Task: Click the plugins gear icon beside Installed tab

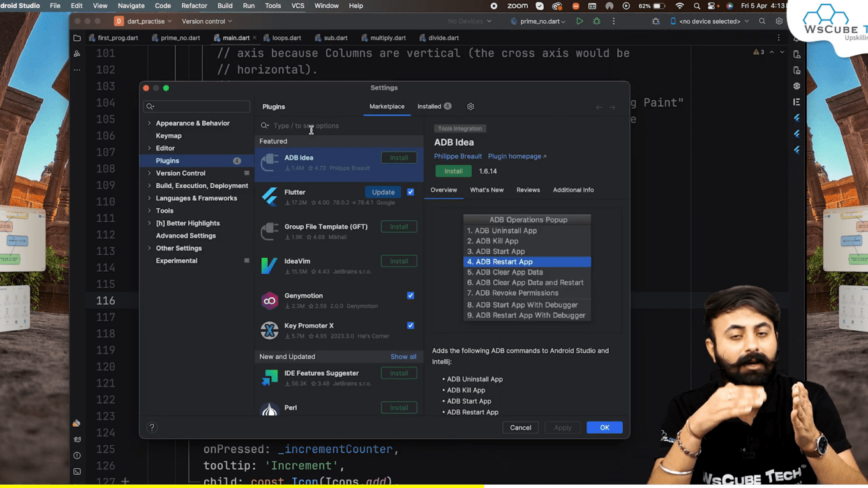Action: 470,107
